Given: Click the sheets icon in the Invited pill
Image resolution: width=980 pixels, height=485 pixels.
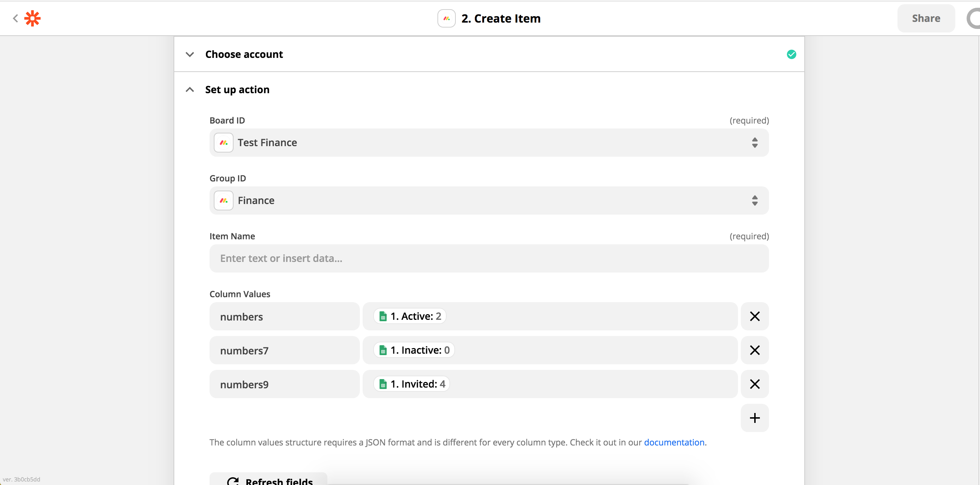Looking at the screenshot, I should coord(383,384).
